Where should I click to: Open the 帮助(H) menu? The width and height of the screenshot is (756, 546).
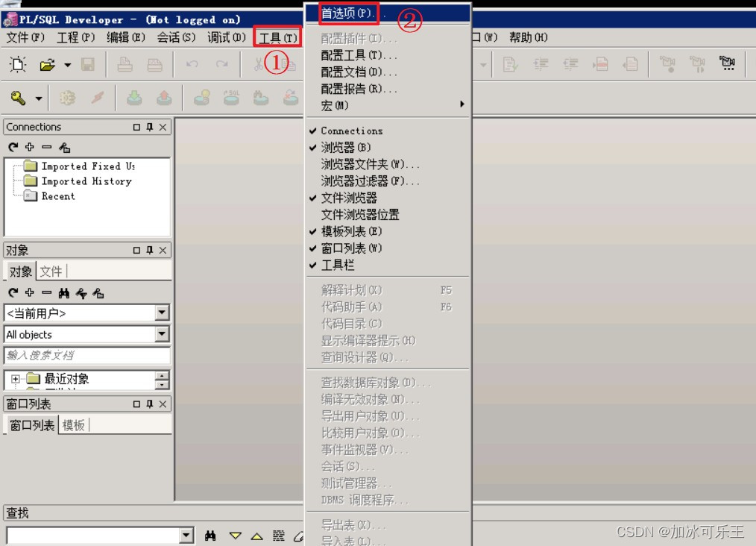[x=529, y=37]
